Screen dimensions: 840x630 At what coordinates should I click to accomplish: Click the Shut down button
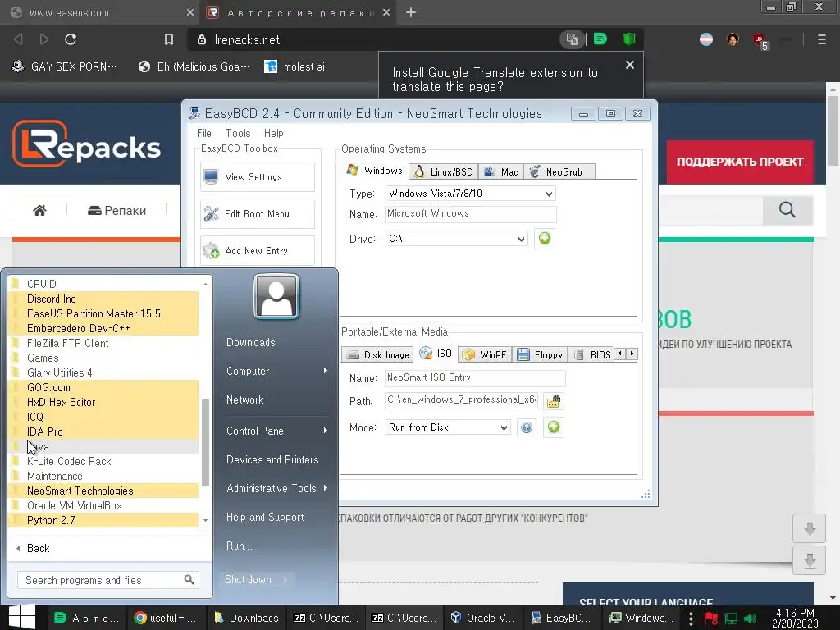pos(248,579)
